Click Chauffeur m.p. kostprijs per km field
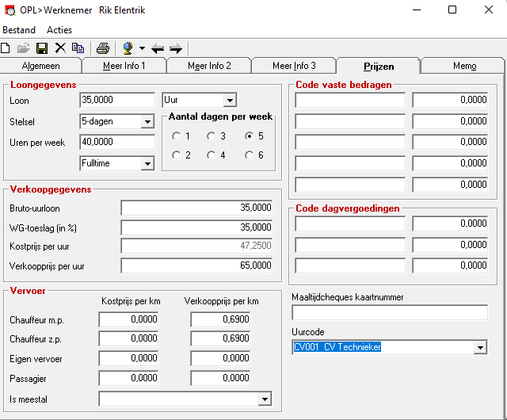The image size is (507, 420). 128,319
